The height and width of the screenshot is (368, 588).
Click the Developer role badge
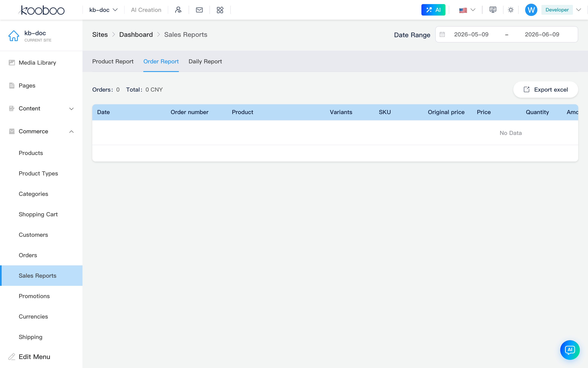pyautogui.click(x=557, y=10)
